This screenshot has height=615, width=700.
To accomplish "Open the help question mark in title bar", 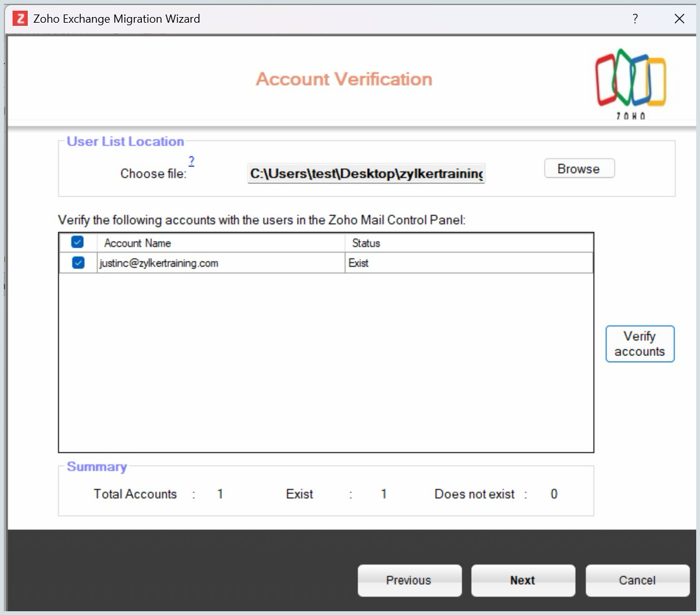I will (635, 19).
